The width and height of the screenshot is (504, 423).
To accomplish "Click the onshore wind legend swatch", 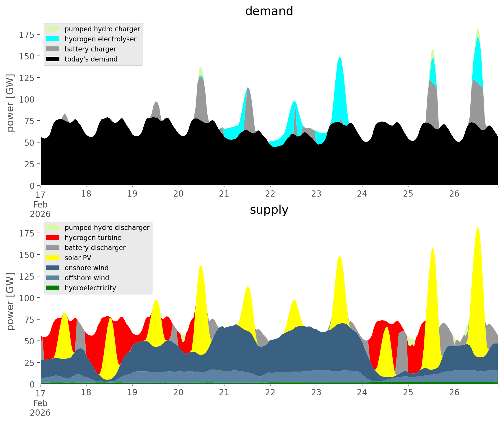I will coord(53,268).
